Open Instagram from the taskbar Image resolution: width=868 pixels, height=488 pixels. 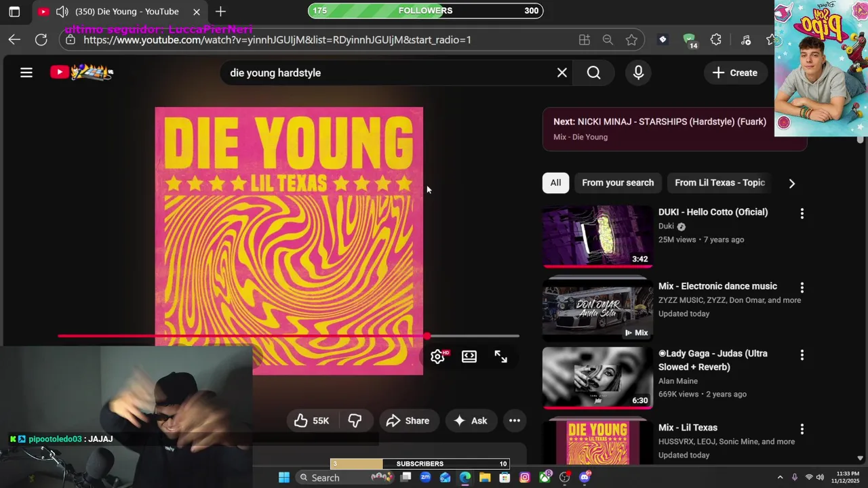(x=525, y=478)
